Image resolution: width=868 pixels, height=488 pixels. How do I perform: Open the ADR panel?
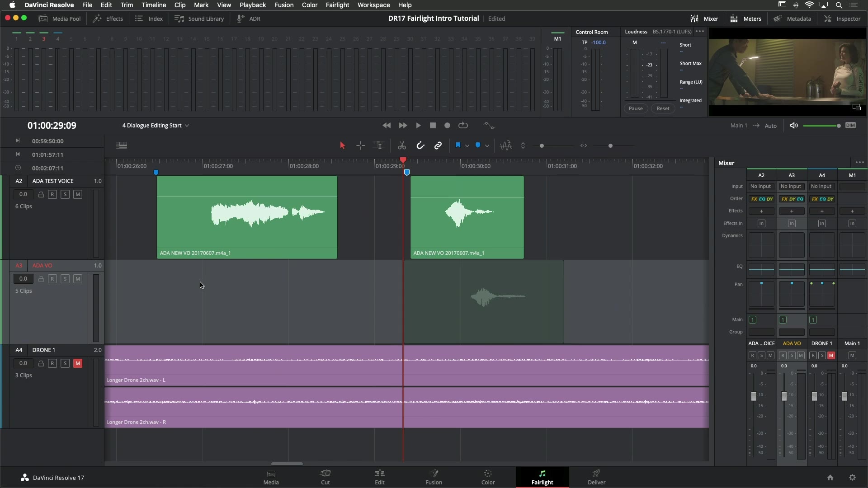click(x=249, y=19)
